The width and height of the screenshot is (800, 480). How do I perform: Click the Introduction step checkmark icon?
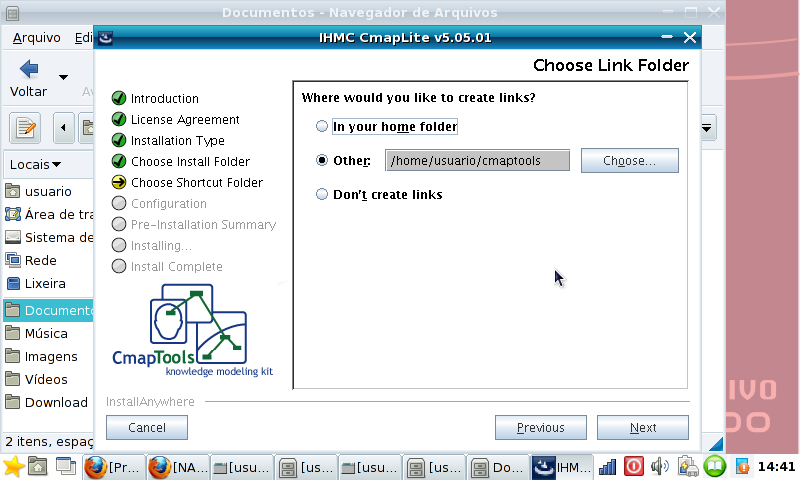[x=119, y=98]
